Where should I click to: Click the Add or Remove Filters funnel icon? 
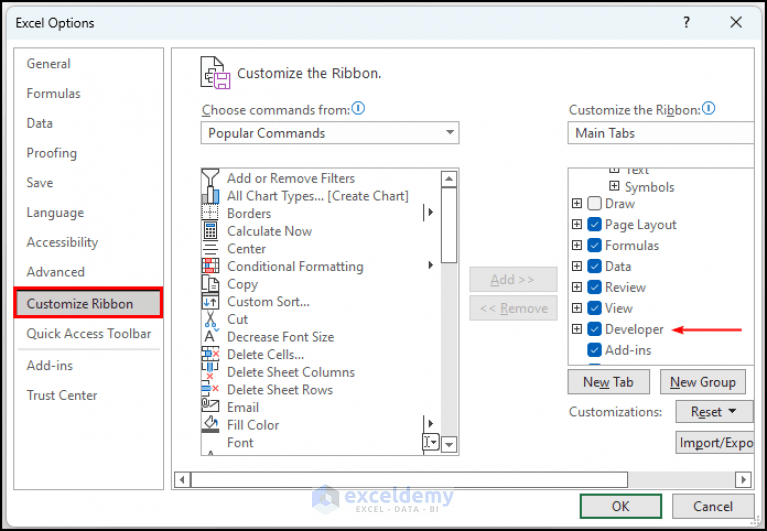(x=210, y=178)
